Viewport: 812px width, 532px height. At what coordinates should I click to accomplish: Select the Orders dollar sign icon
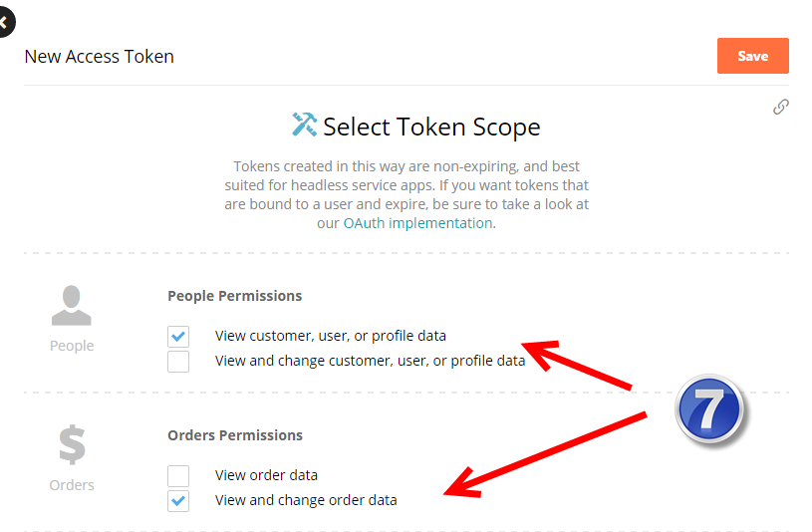(72, 444)
